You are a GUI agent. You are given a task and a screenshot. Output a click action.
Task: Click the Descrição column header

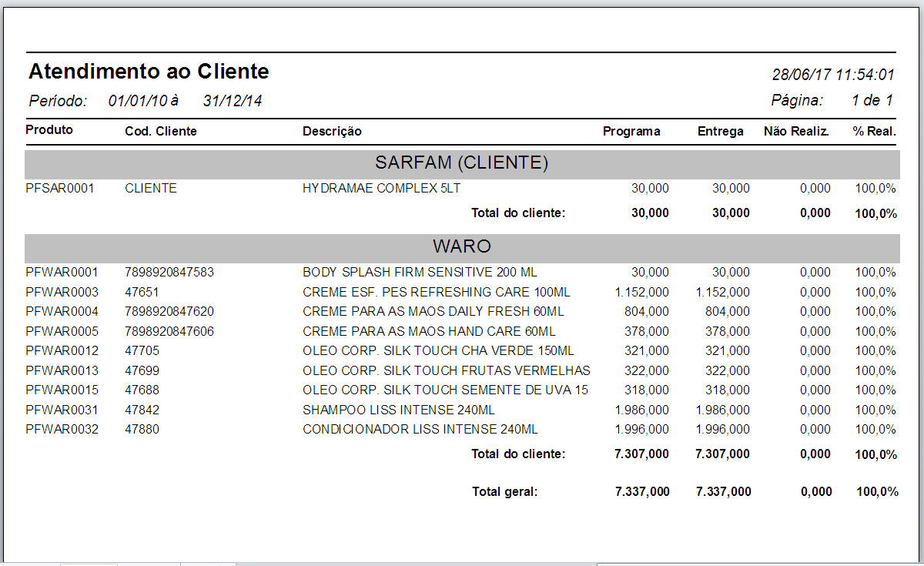(333, 131)
